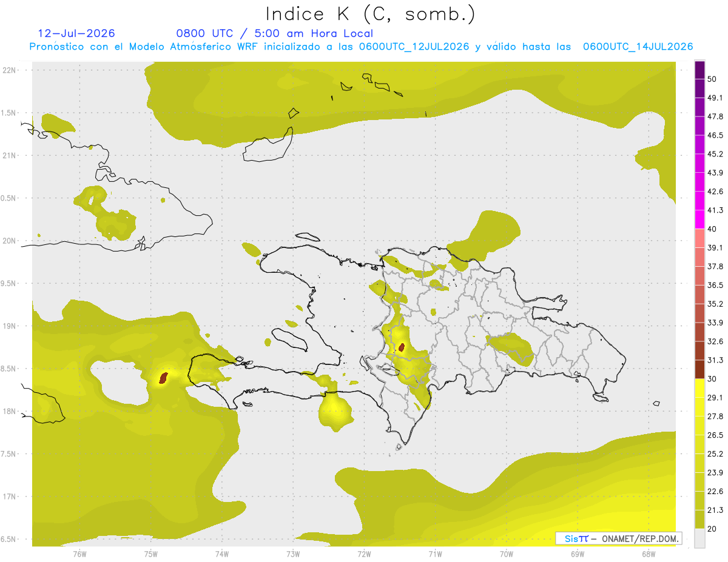Click the "Indice K (C, somb.)" title

(x=370, y=14)
